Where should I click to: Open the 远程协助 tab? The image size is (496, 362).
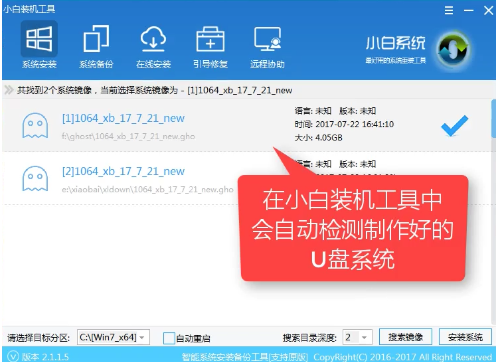(x=267, y=46)
